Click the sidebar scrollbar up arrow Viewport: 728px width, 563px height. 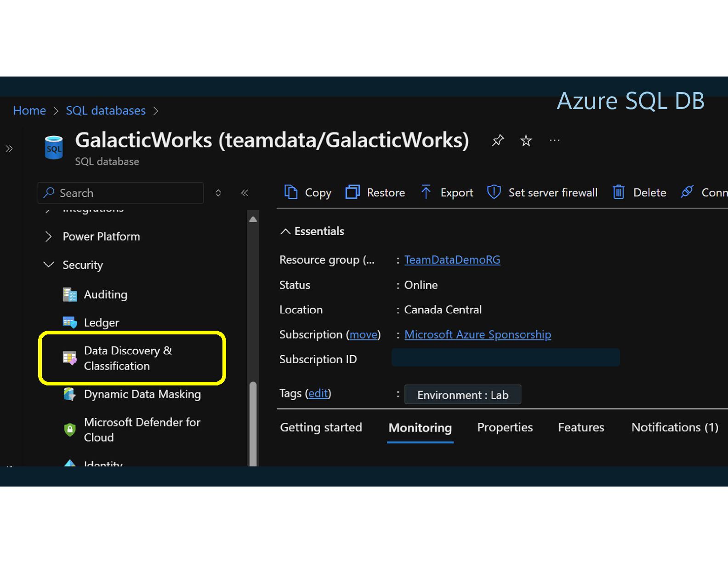pyautogui.click(x=253, y=219)
